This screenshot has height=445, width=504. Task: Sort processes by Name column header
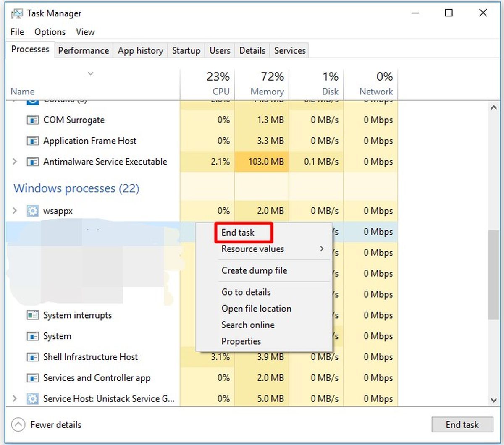[93, 84]
